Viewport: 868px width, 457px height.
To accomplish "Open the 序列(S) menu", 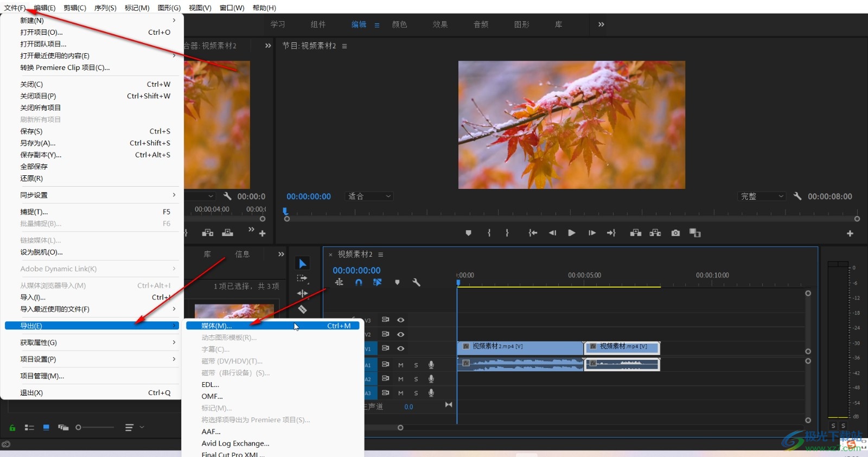I will click(x=105, y=8).
